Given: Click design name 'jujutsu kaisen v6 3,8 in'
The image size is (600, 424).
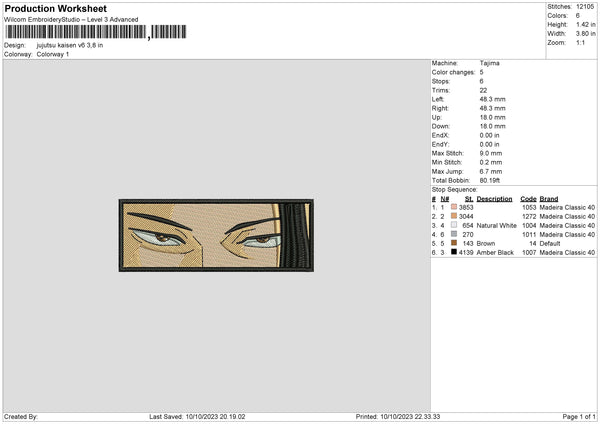Looking at the screenshot, I should [x=70, y=45].
